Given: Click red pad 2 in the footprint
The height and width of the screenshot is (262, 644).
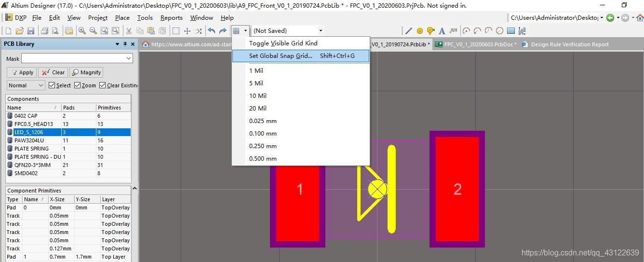Looking at the screenshot, I should point(457,189).
